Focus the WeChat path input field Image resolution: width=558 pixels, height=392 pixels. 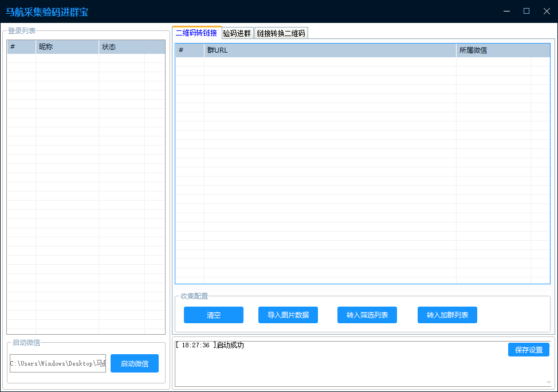[58, 363]
